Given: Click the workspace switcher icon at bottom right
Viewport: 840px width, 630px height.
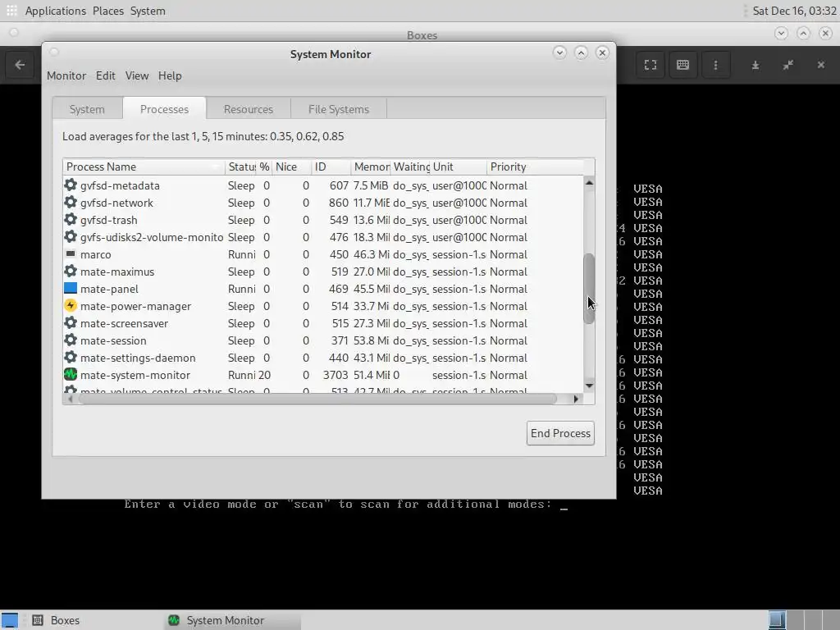Looking at the screenshot, I should click(778, 620).
